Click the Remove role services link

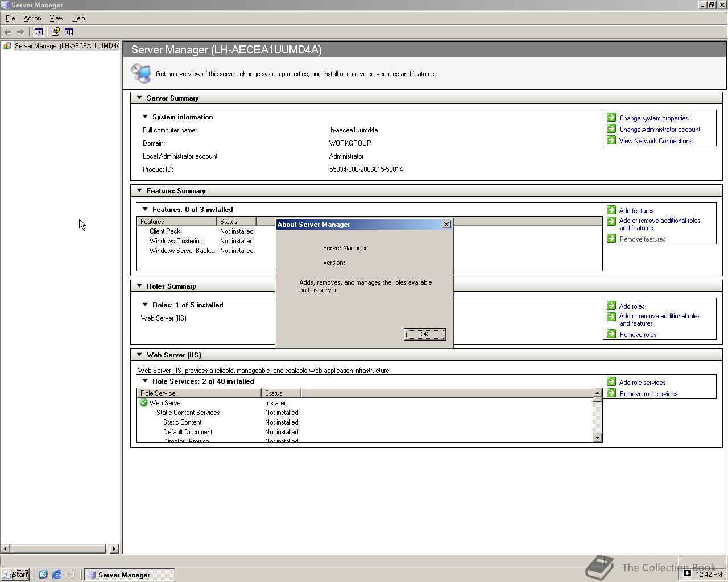tap(648, 394)
